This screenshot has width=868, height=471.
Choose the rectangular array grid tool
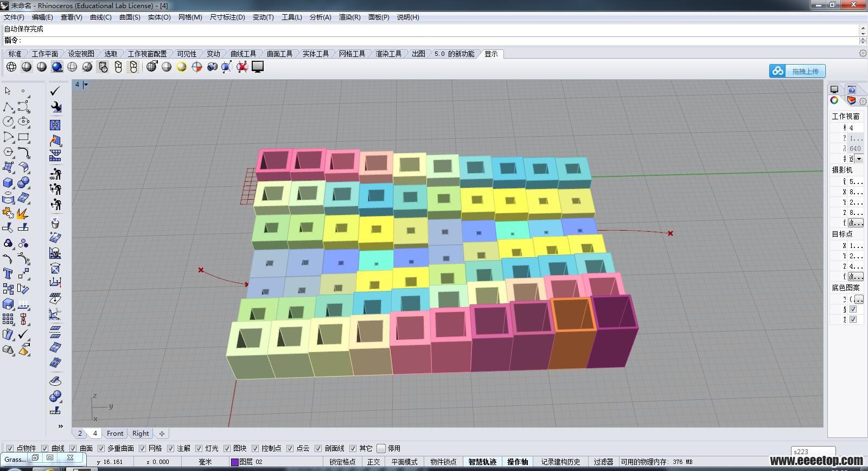tap(8, 319)
